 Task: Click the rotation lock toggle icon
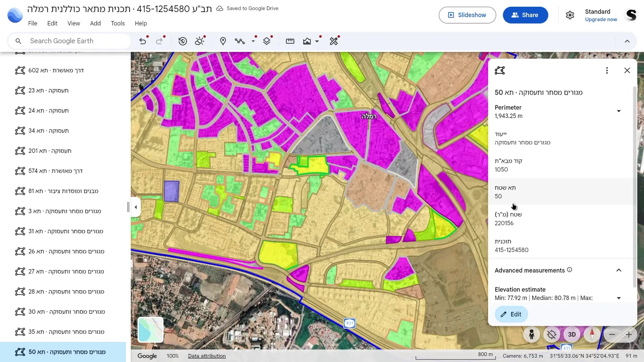(552, 334)
